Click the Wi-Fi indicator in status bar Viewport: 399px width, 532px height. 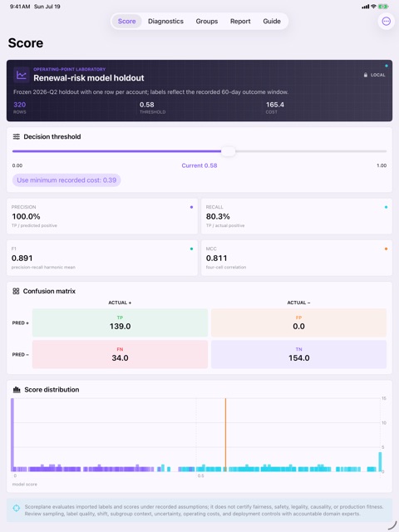[373, 7]
